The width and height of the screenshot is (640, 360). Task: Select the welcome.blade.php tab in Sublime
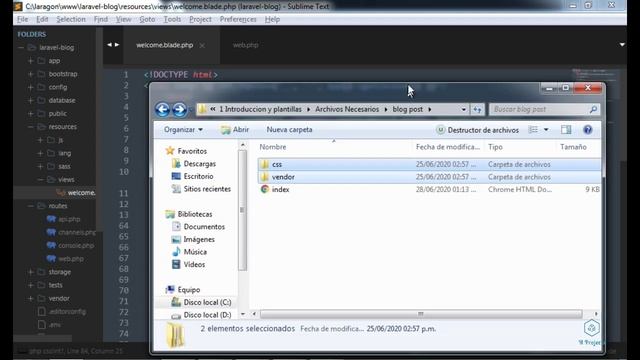164,45
